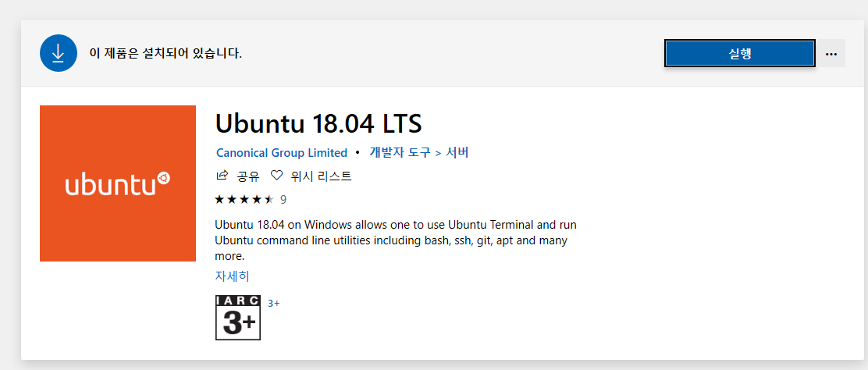
Task: Expand description with 자세히 link
Action: (232, 276)
